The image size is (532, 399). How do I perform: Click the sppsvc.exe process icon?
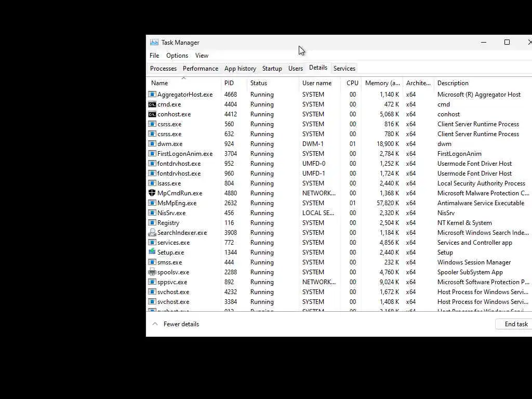152,282
